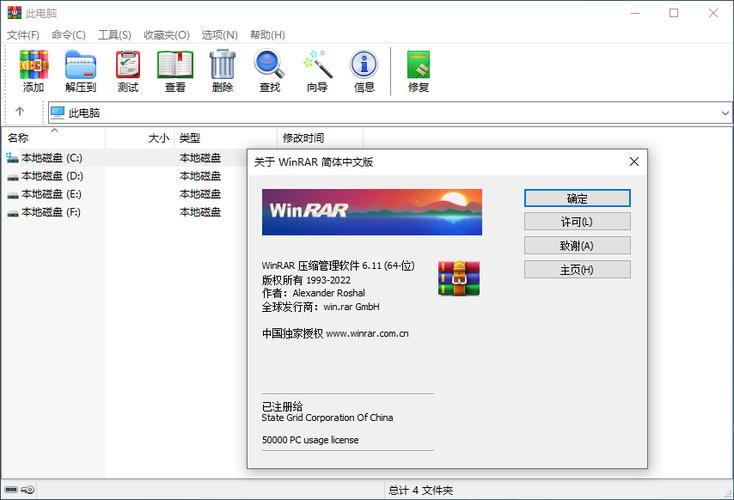Click the drive icon of 本地磁盘 (E:)

[x=13, y=195]
